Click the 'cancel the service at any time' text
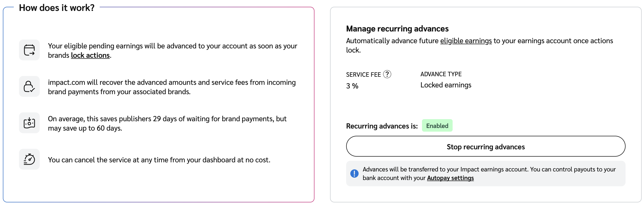Image resolution: width=644 pixels, height=205 pixels. coord(159,160)
